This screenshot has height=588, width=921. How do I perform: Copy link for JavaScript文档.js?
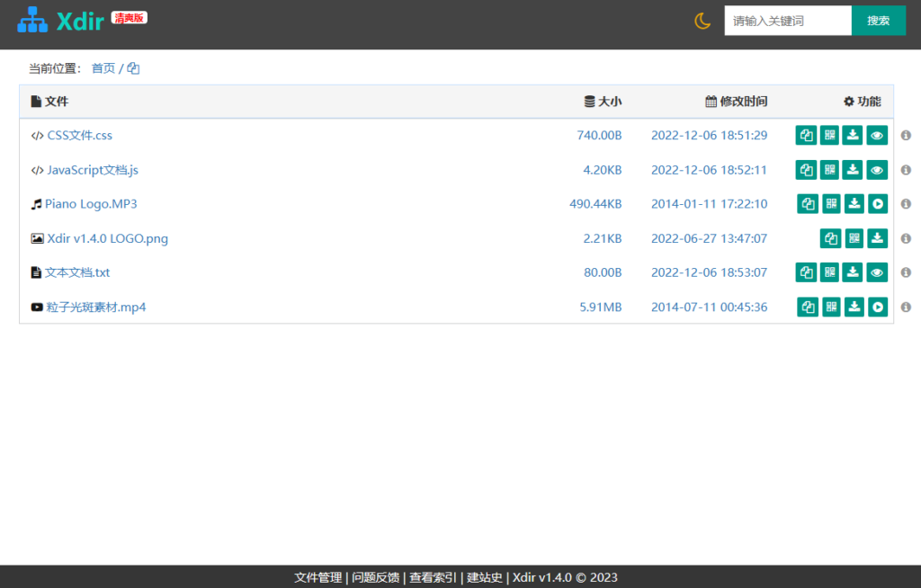click(806, 170)
